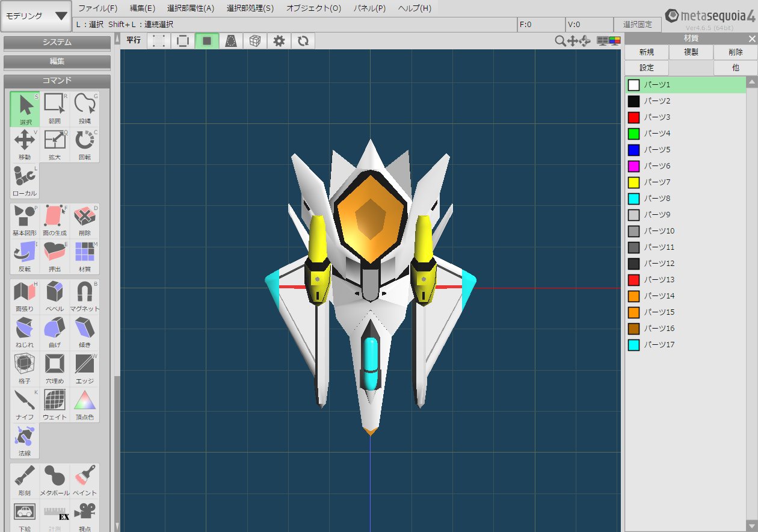
Task: Select the 格子 lattice tool
Action: click(x=25, y=369)
